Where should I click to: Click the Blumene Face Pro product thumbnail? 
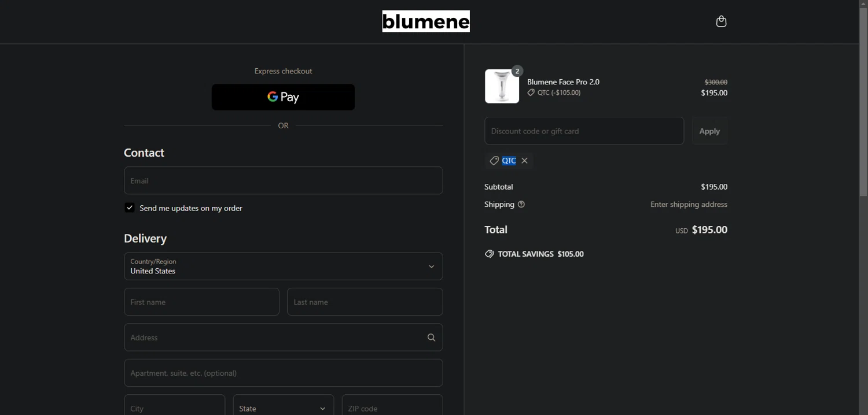tap(502, 86)
